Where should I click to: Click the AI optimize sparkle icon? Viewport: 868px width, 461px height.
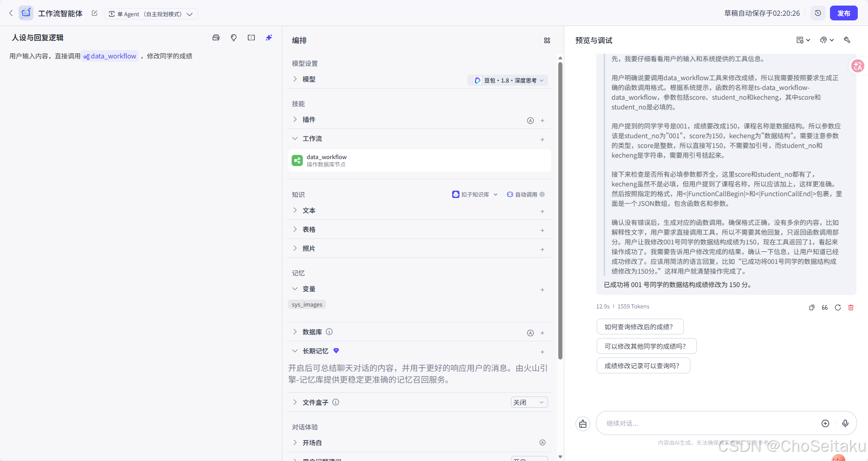point(269,38)
